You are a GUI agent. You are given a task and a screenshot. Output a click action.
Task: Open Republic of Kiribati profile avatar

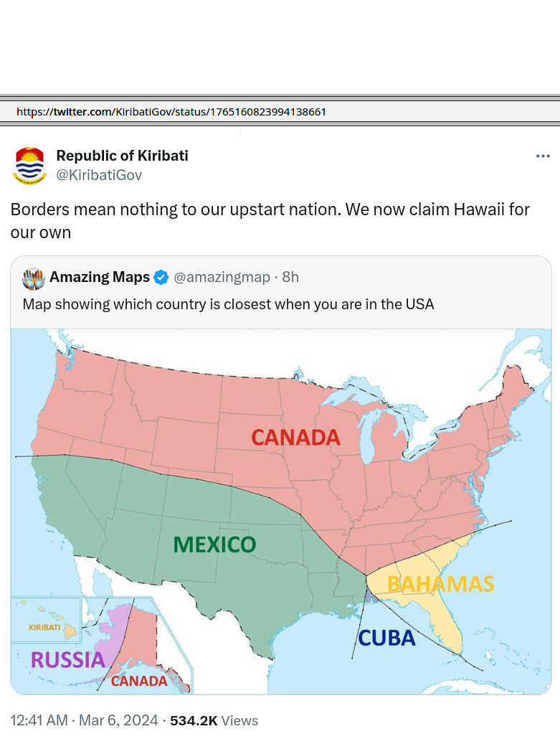tap(29, 166)
